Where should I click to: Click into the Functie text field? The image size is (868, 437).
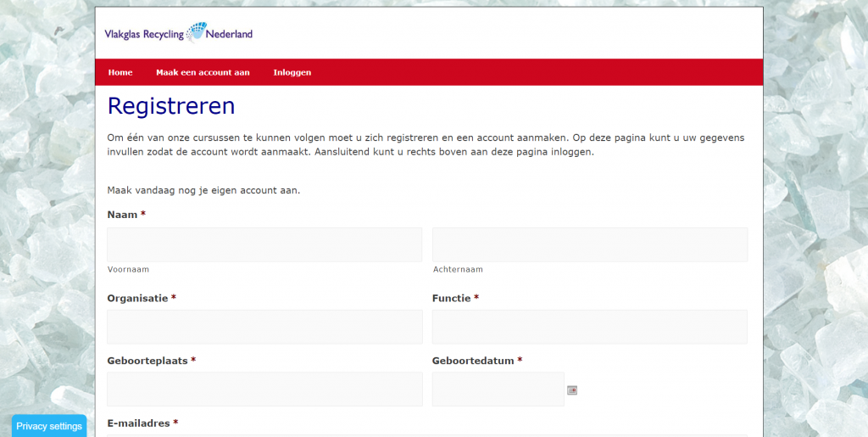[x=589, y=327]
